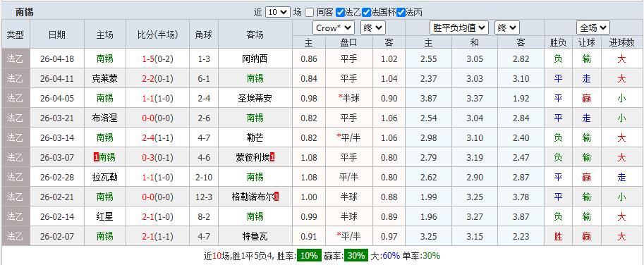Click the red card badge beside 格勒诺布尔
Image resolution: width=644 pixels, height=265 pixels.
277,197
